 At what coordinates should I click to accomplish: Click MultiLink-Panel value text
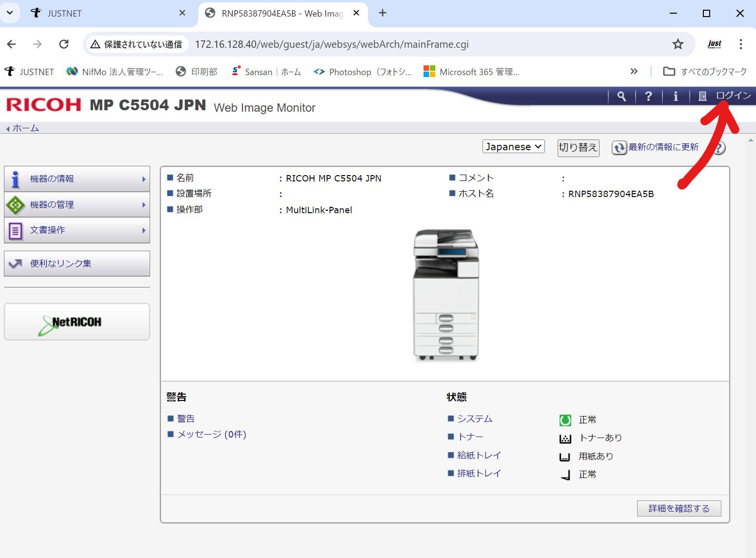(x=319, y=210)
